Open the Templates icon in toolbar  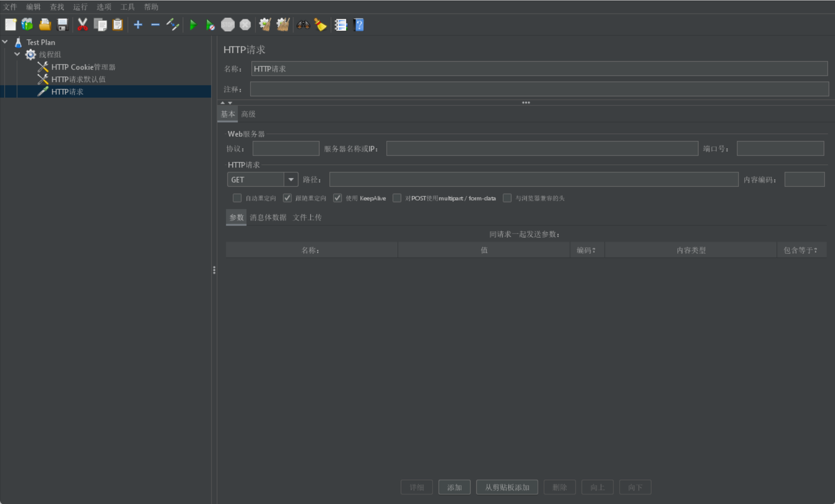point(27,25)
